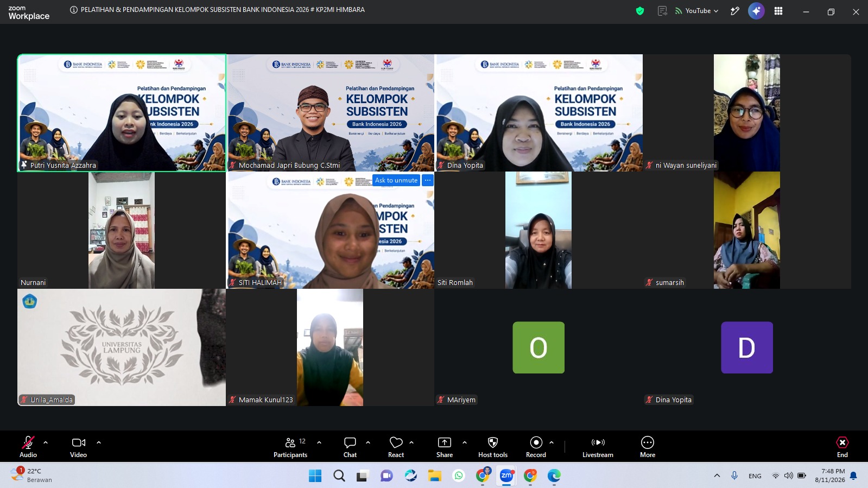Image resolution: width=868 pixels, height=488 pixels.
Task: Open the React heart menu
Action: [x=396, y=447]
